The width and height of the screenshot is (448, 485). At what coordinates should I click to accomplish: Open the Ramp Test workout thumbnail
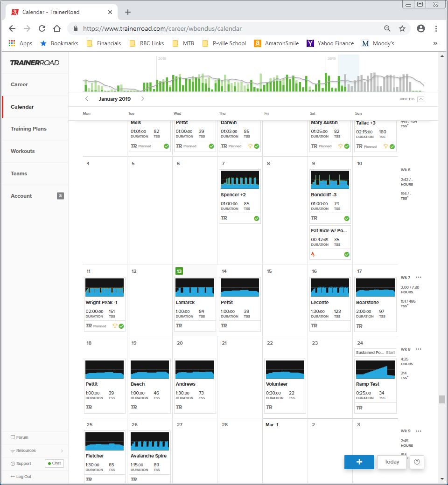(x=375, y=369)
